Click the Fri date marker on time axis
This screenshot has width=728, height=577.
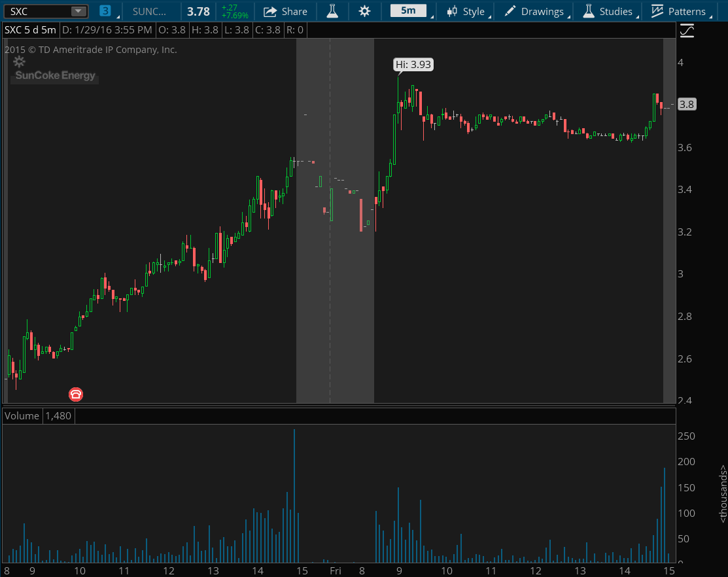tap(335, 570)
